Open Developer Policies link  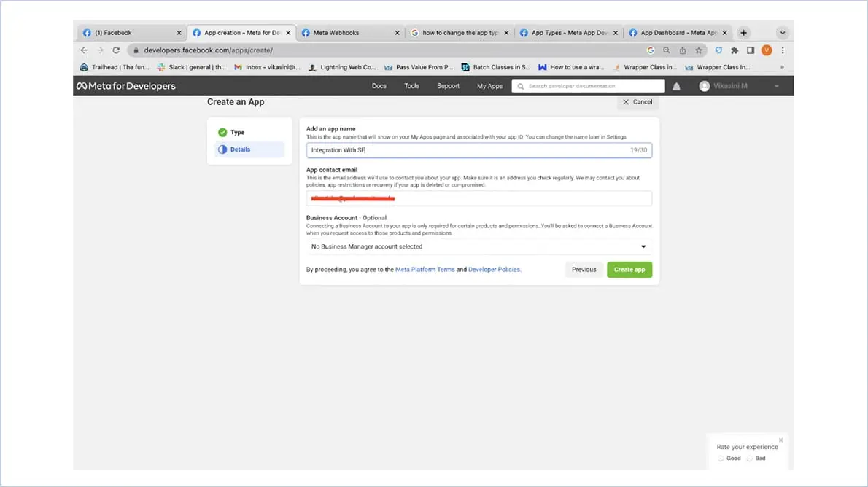tap(494, 270)
